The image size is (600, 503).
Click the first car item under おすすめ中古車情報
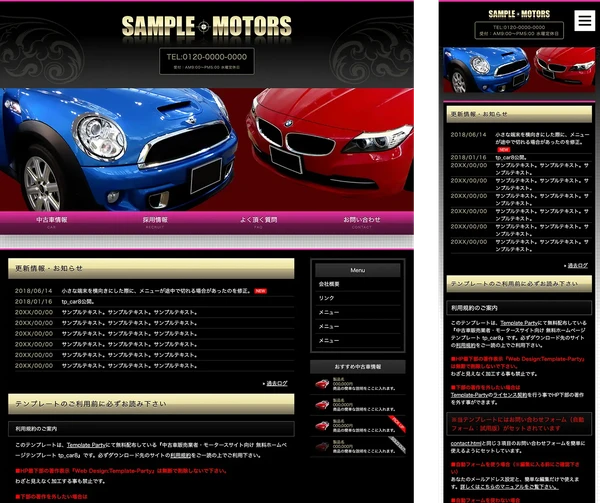coord(358,384)
